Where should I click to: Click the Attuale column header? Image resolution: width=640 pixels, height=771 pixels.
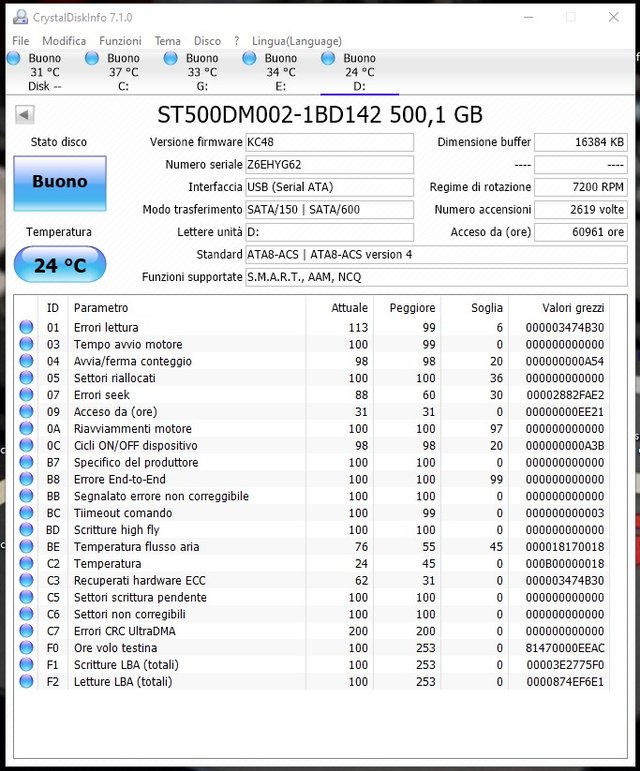coord(340,308)
